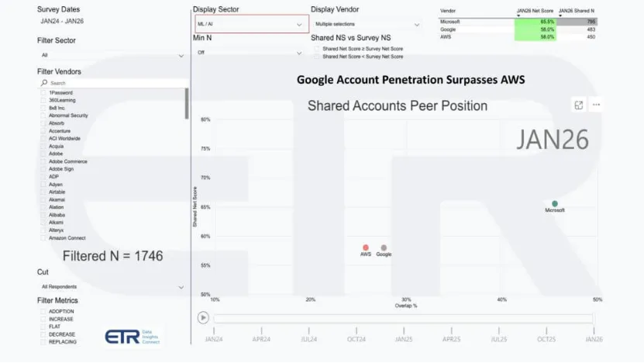
Task: Click the timeline slider track
Action: 403,317
